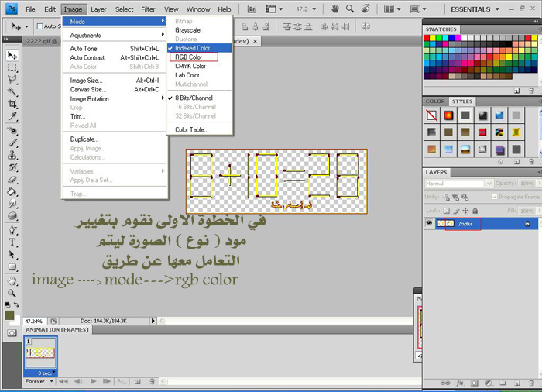Select the Index layer row

tap(481, 224)
